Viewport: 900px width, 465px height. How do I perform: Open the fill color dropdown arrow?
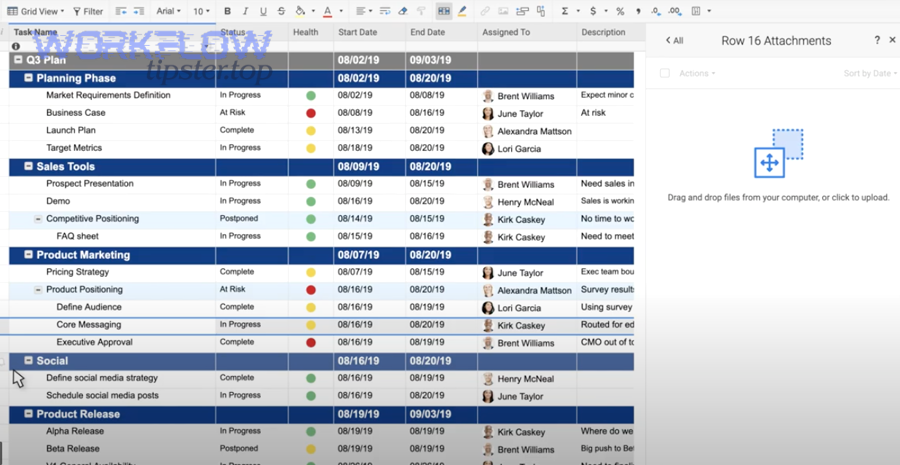click(313, 11)
